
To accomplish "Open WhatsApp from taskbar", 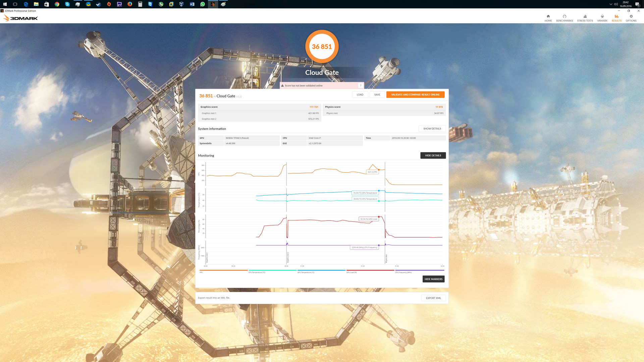I will pos(203,4).
